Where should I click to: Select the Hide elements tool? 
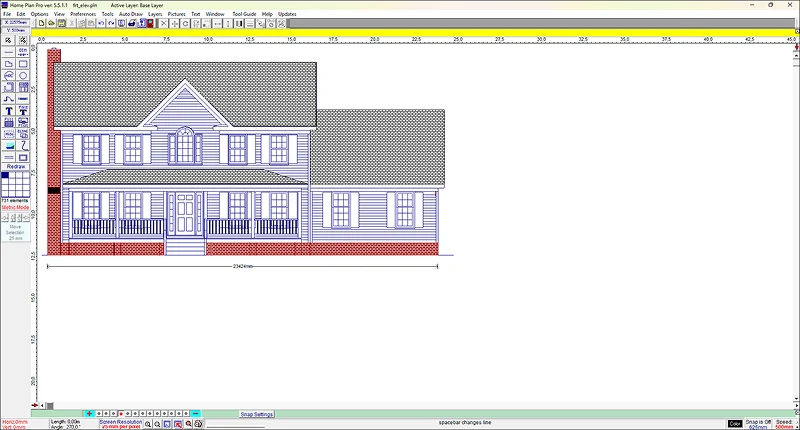(9, 134)
